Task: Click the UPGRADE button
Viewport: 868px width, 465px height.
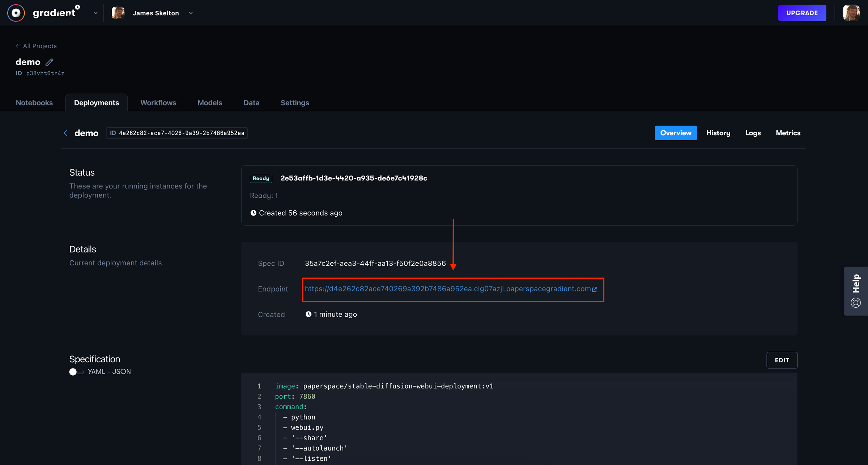Action: coord(802,13)
